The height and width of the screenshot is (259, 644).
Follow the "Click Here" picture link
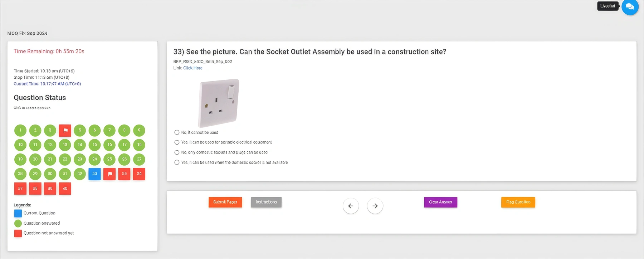coord(193,68)
